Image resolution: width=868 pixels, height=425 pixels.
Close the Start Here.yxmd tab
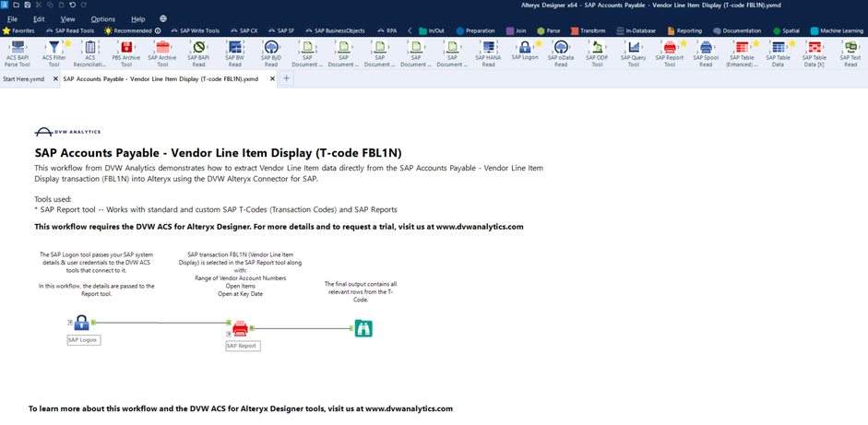pyautogui.click(x=55, y=79)
